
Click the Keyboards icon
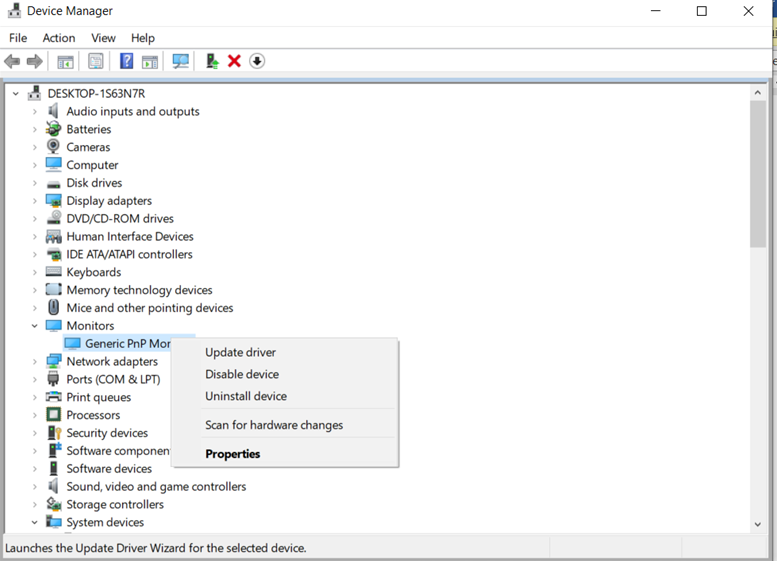53,272
